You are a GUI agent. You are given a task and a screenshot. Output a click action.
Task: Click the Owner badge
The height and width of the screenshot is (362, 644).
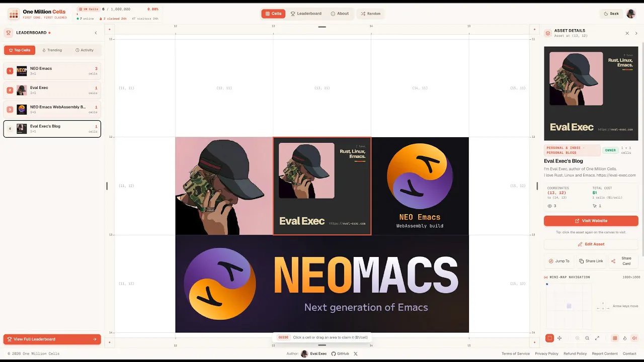(x=610, y=150)
